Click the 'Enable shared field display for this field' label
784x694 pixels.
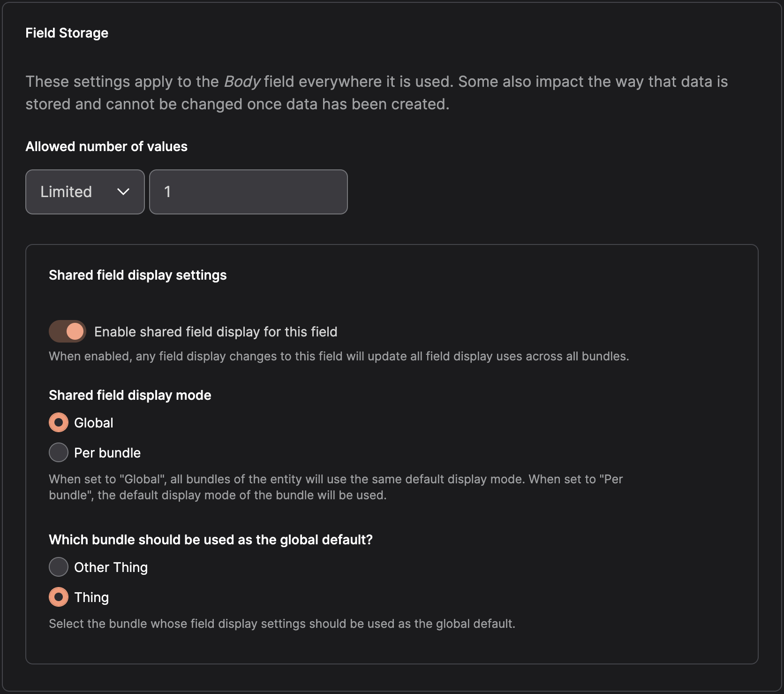pos(216,332)
